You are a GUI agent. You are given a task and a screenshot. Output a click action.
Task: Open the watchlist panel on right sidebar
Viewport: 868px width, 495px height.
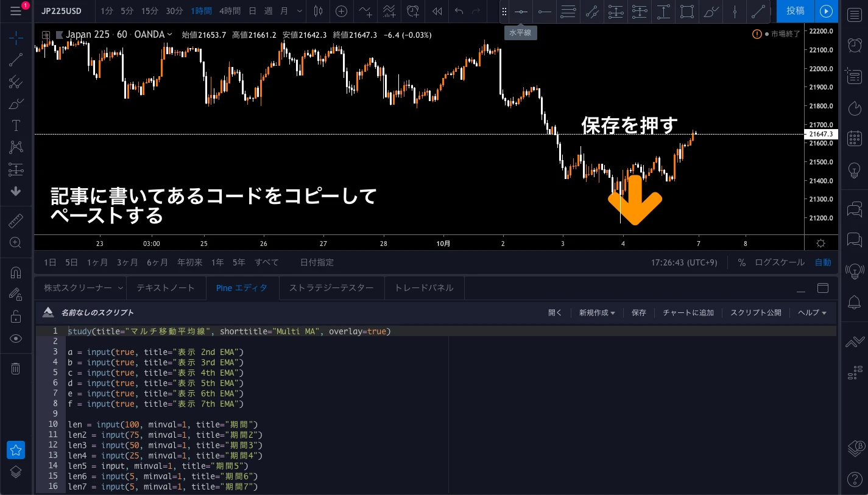coord(855,15)
